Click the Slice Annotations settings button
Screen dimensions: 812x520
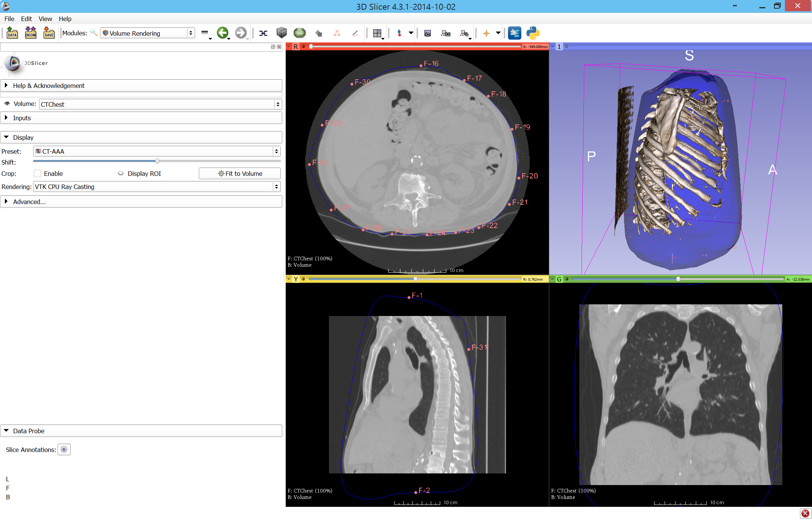(x=64, y=450)
